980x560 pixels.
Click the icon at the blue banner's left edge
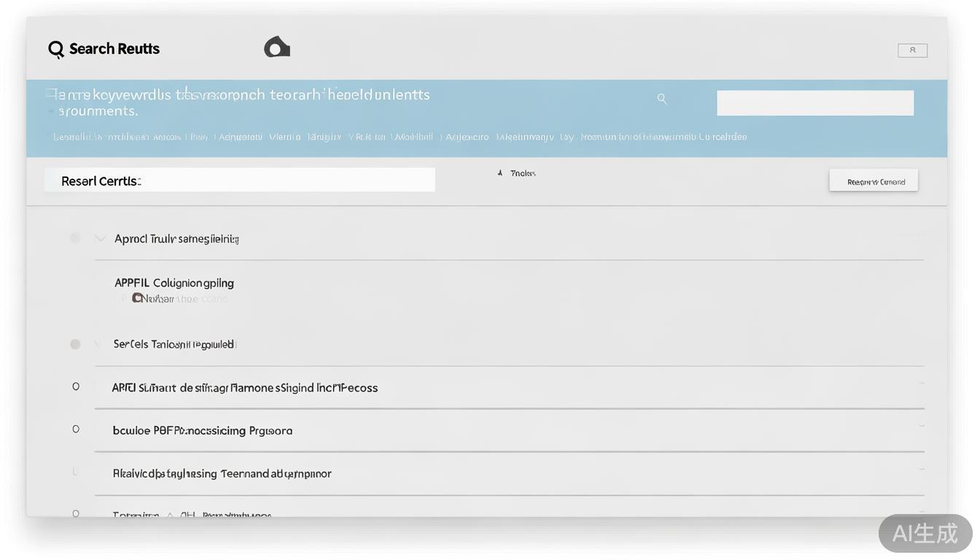pyautogui.click(x=50, y=93)
